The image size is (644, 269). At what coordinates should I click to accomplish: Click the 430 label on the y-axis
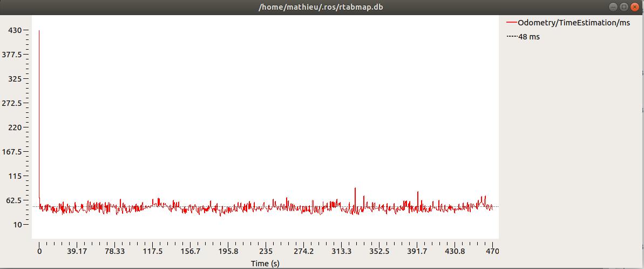[x=14, y=30]
